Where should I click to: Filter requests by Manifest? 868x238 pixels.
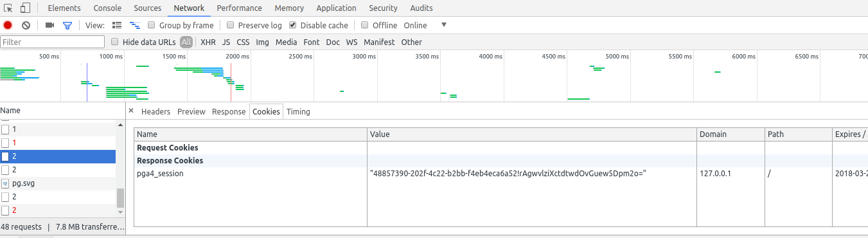[x=379, y=42]
